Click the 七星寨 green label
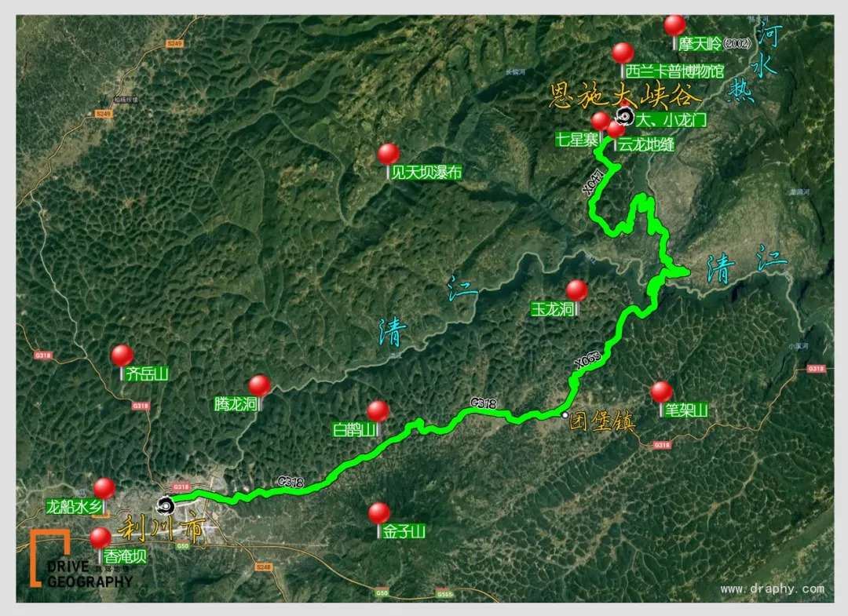Viewport: 848px width, 616px height. (577, 140)
